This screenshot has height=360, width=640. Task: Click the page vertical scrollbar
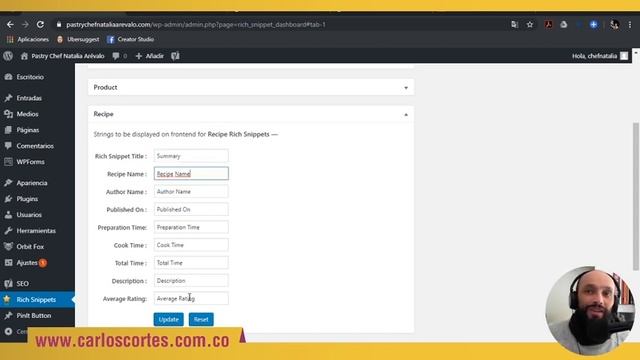click(x=636, y=196)
